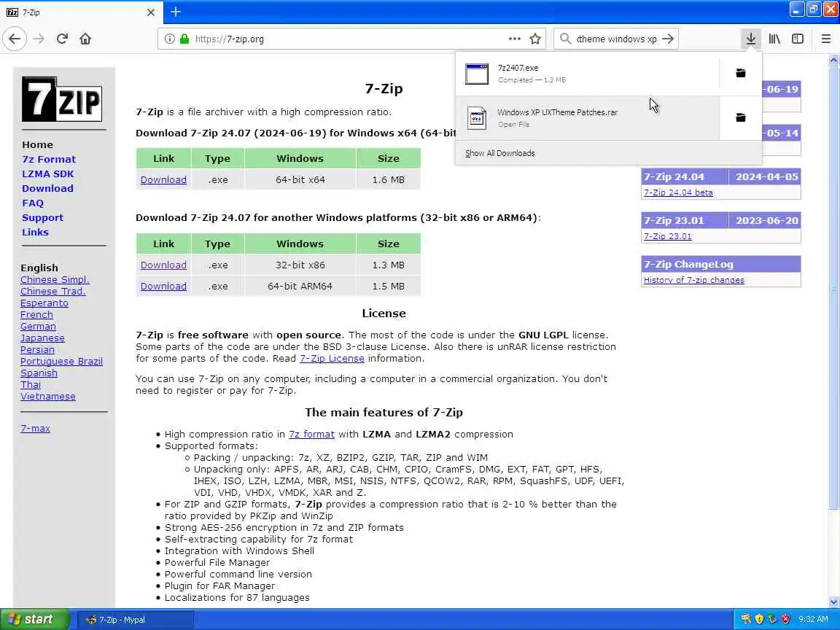Submit search with the arrow button
This screenshot has width=840, height=630.
pyautogui.click(x=667, y=39)
